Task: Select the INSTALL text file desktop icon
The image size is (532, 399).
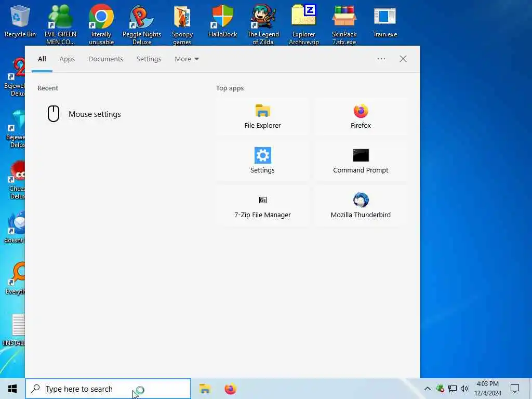Action: tap(14, 330)
